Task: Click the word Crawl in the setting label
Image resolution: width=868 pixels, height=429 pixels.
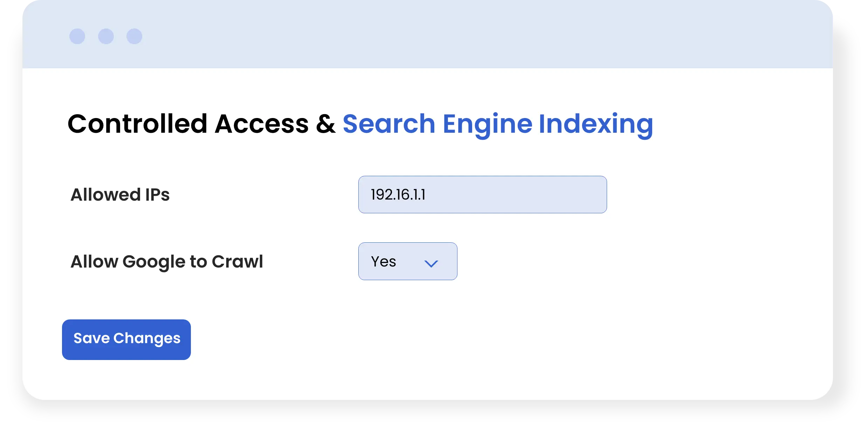Action: 237,262
